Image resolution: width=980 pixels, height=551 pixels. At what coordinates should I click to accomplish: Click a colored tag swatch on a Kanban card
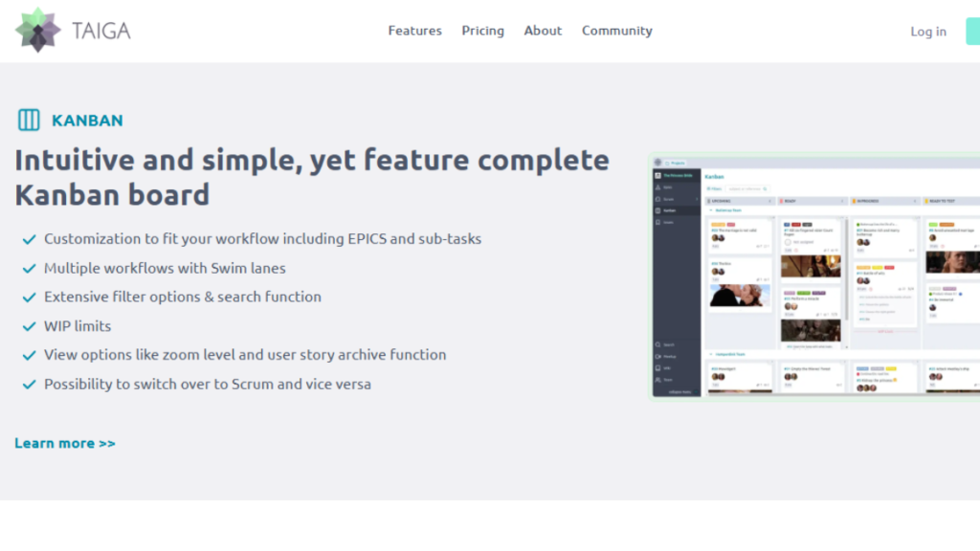pos(716,225)
